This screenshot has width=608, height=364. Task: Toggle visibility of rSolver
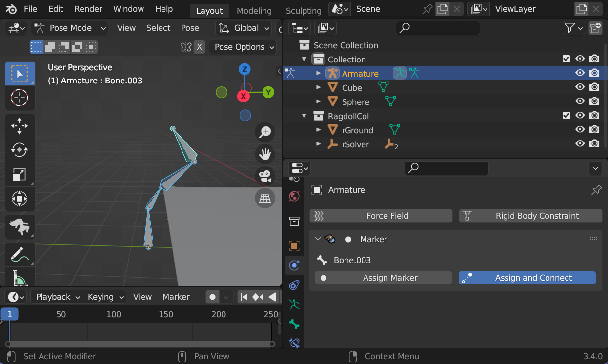580,144
